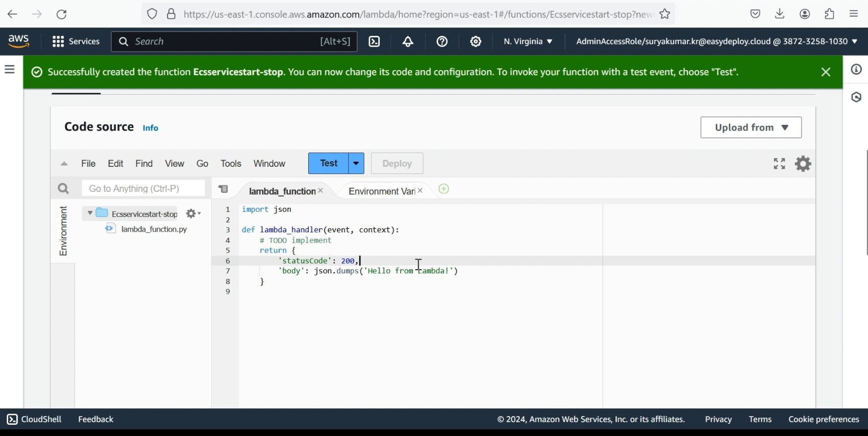The image size is (868, 436).
Task: Open info panel icon on right sidebar
Action: (857, 70)
